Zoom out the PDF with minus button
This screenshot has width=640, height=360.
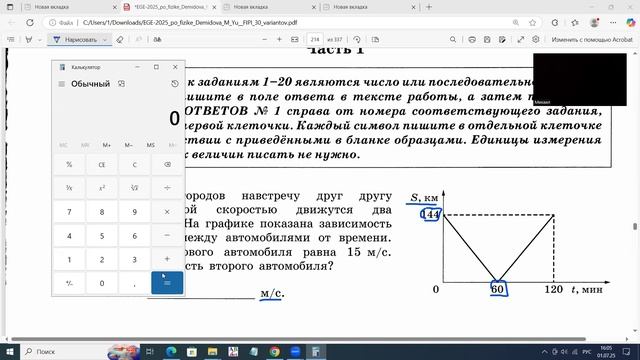point(264,40)
